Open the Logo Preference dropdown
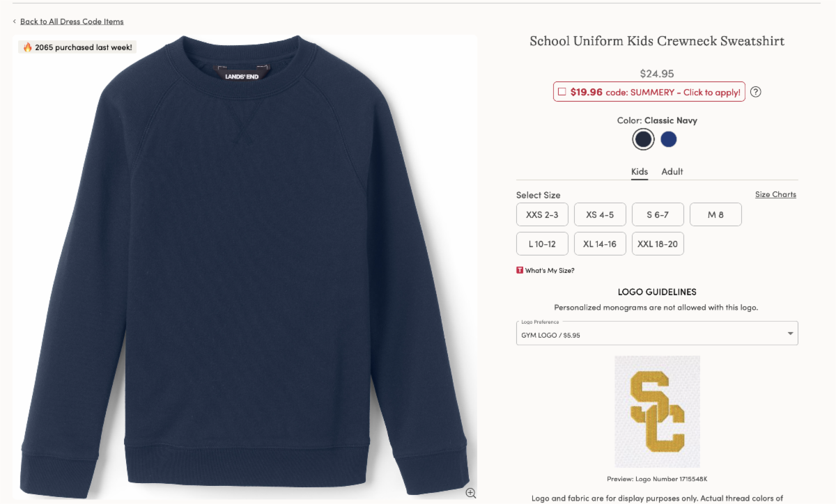 (x=657, y=333)
